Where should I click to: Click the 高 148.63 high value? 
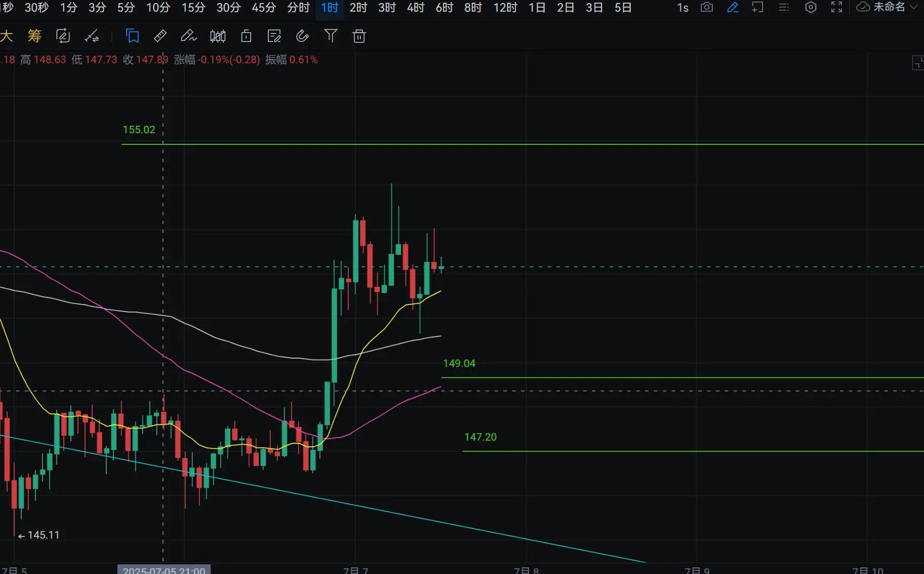(43, 60)
